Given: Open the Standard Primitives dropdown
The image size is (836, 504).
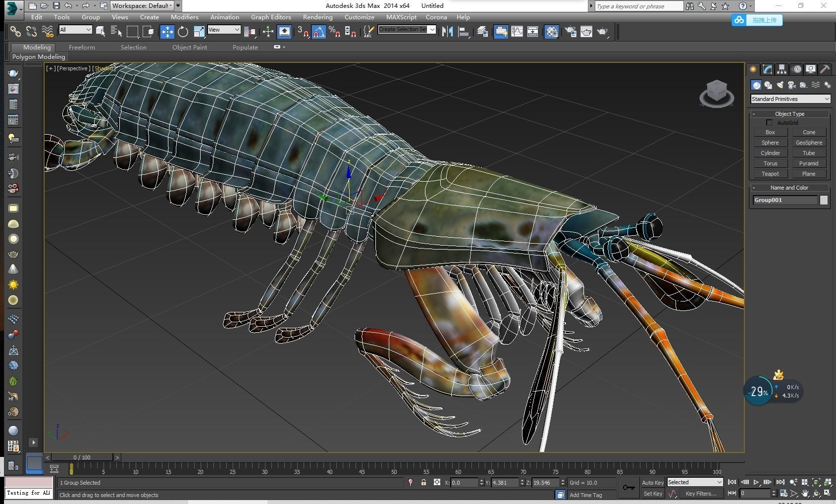Looking at the screenshot, I should [x=790, y=99].
